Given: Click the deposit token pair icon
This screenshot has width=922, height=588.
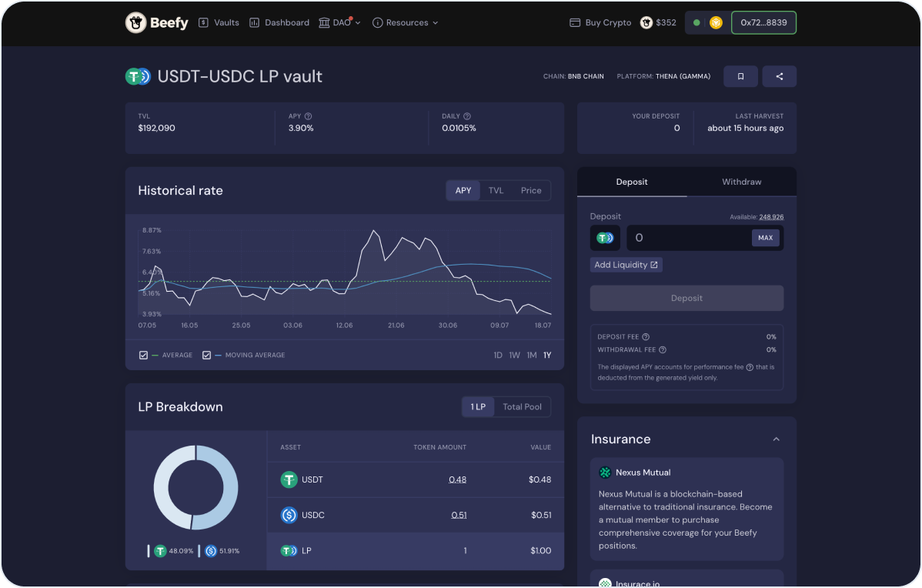Looking at the screenshot, I should click(605, 238).
